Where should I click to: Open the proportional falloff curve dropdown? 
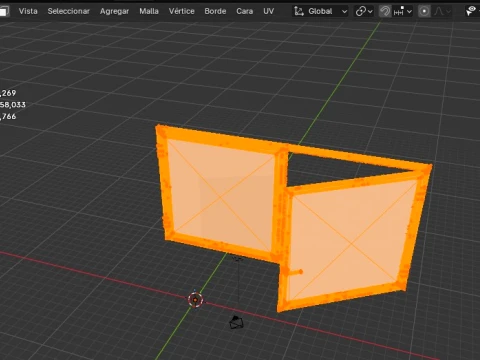tap(443, 11)
